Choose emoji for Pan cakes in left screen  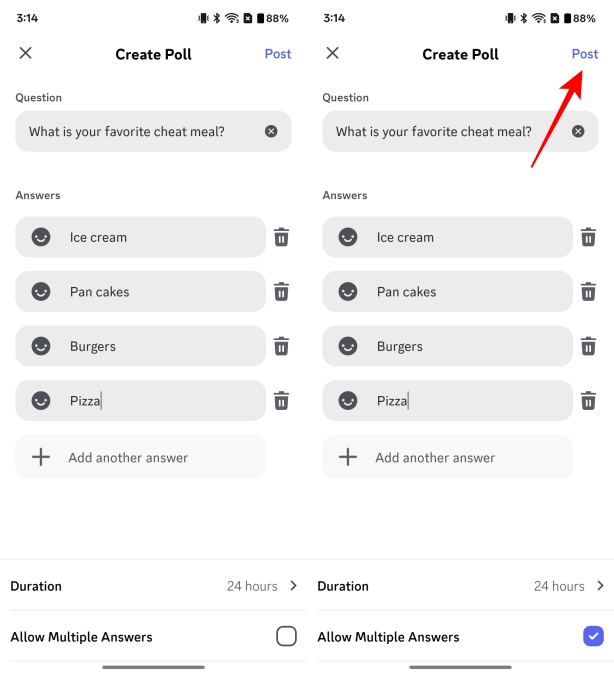(x=41, y=292)
